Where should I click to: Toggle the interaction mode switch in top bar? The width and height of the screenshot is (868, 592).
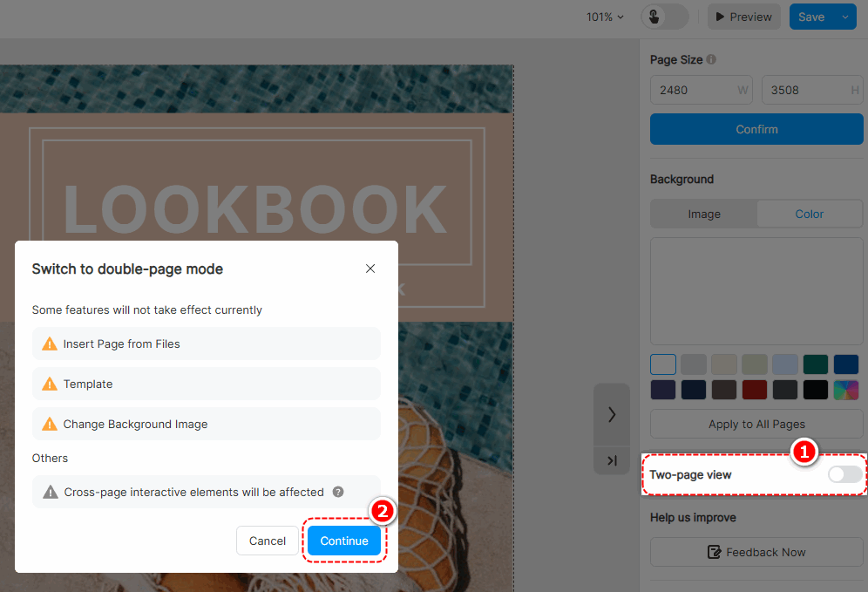[665, 17]
